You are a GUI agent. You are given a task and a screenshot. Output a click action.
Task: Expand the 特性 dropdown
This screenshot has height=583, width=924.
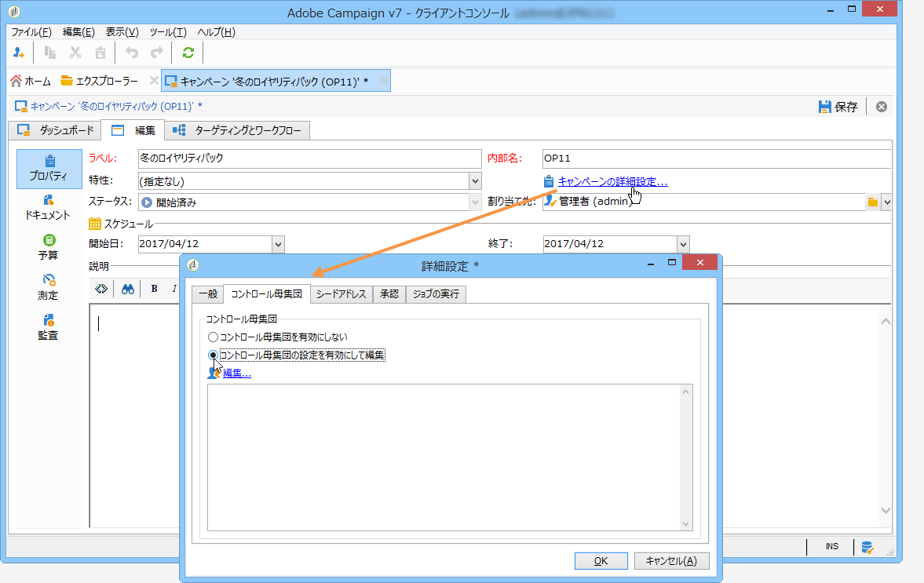(475, 180)
